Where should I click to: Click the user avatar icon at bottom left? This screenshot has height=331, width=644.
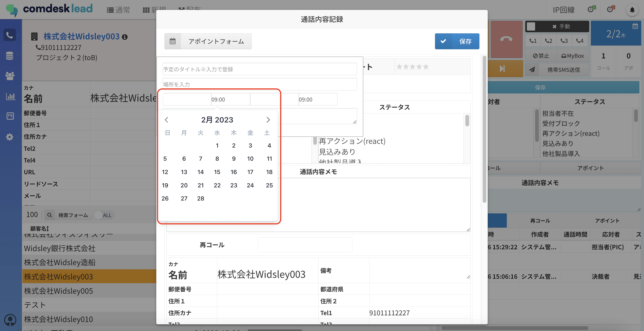[10, 320]
